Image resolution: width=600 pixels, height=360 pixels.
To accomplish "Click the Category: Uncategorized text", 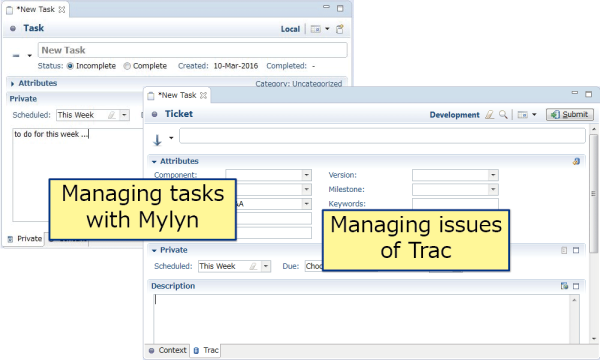I will click(298, 84).
